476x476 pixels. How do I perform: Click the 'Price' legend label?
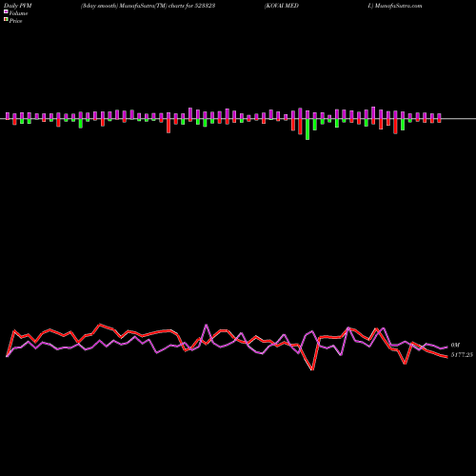point(15,21)
